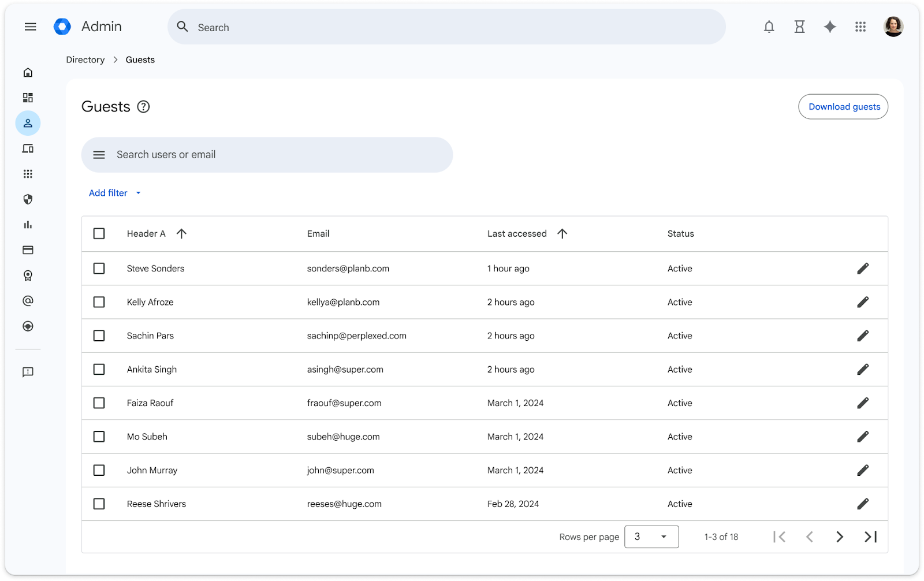Open the main hamburger menu
The width and height of the screenshot is (924, 581).
tap(31, 27)
